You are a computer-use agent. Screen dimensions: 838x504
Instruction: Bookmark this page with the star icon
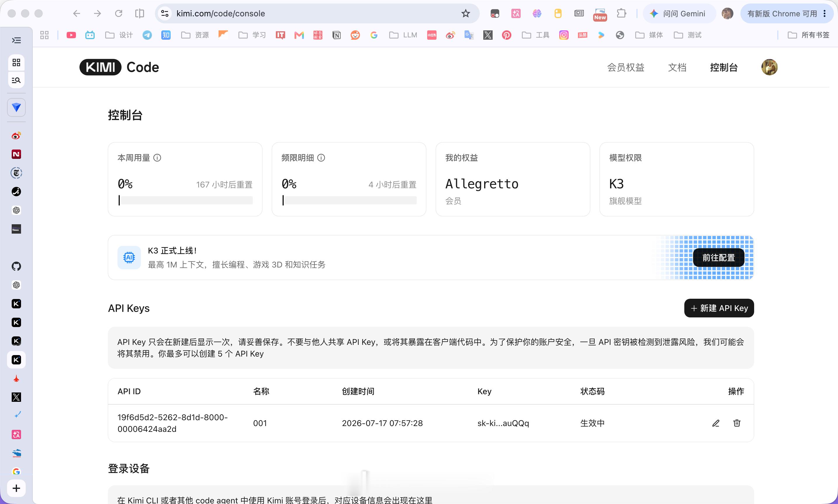pos(465,14)
